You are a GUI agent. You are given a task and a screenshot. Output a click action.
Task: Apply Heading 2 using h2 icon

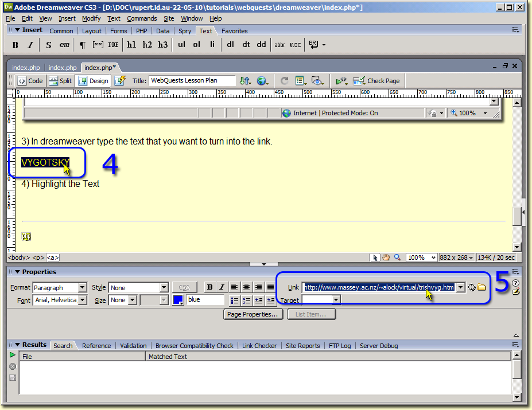[147, 45]
